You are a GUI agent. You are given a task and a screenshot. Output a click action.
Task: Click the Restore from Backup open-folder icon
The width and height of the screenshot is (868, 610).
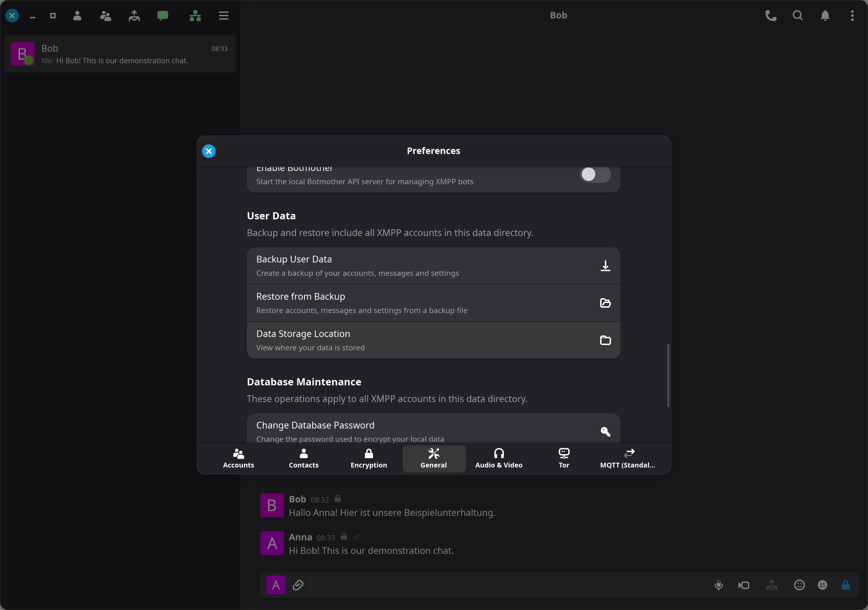pyautogui.click(x=605, y=303)
